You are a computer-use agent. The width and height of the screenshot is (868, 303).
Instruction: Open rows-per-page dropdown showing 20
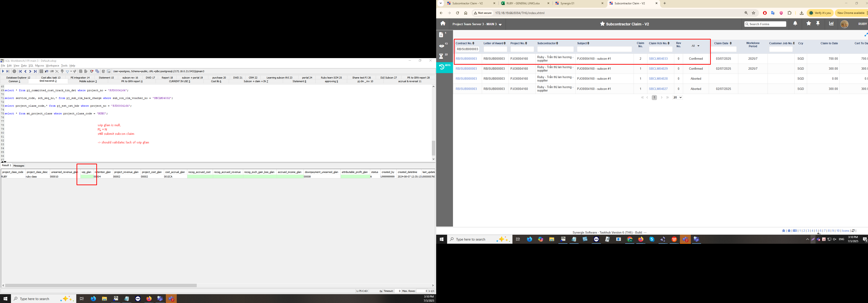coord(677,98)
